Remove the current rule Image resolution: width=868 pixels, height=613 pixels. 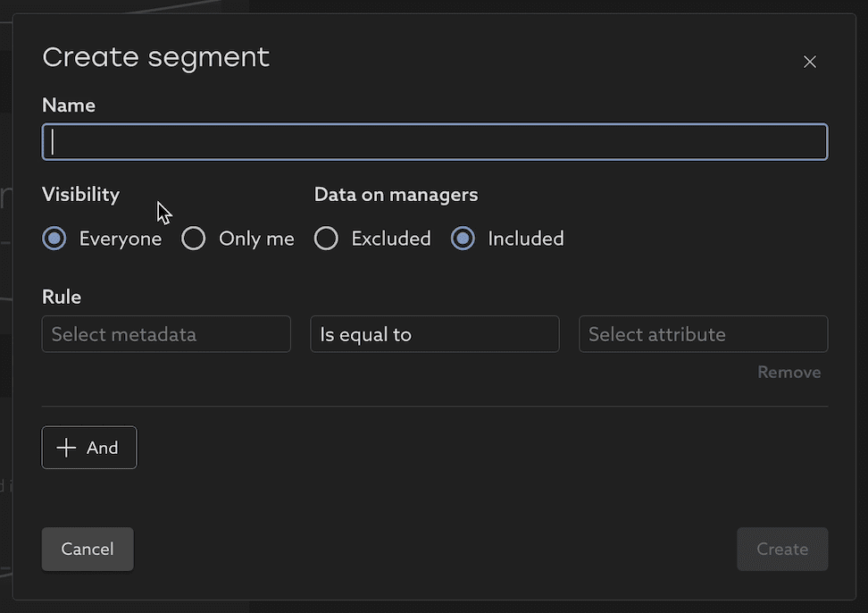[x=789, y=372]
